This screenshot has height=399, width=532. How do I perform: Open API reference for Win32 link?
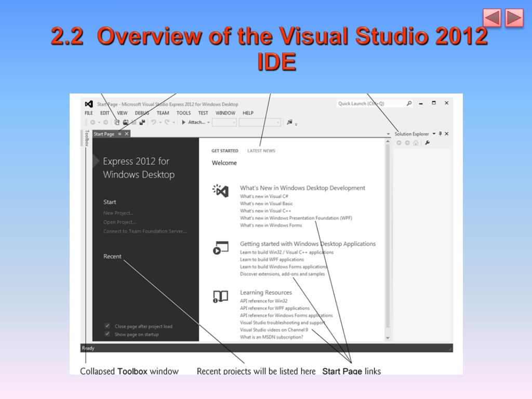click(x=263, y=301)
